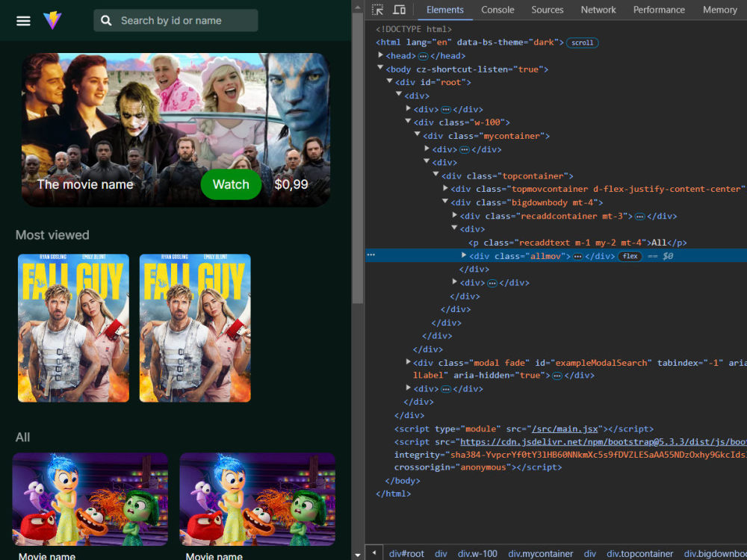Collapse the bigdownbody mt-4 div node

click(445, 202)
